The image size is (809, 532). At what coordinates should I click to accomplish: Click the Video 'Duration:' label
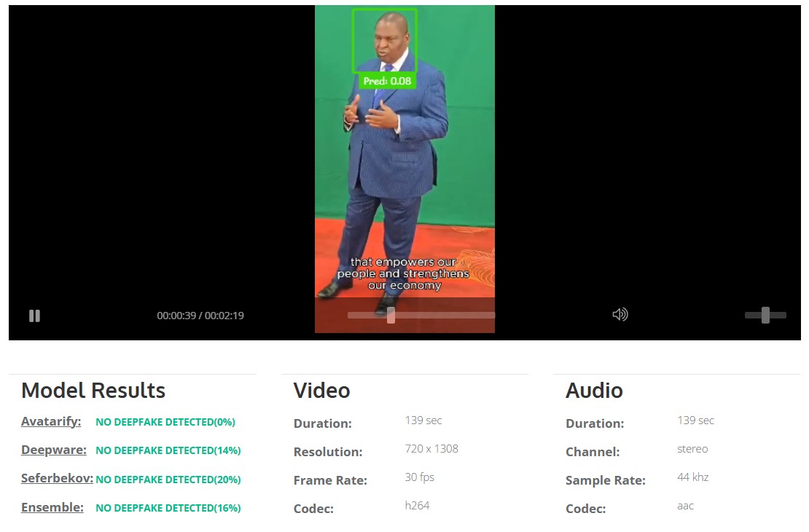pyautogui.click(x=322, y=423)
